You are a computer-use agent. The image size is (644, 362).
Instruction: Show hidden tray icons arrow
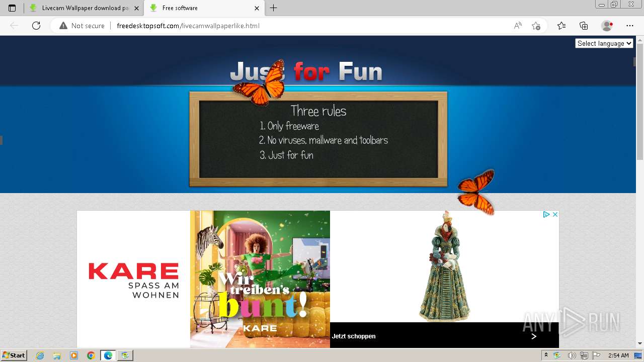[x=546, y=355]
